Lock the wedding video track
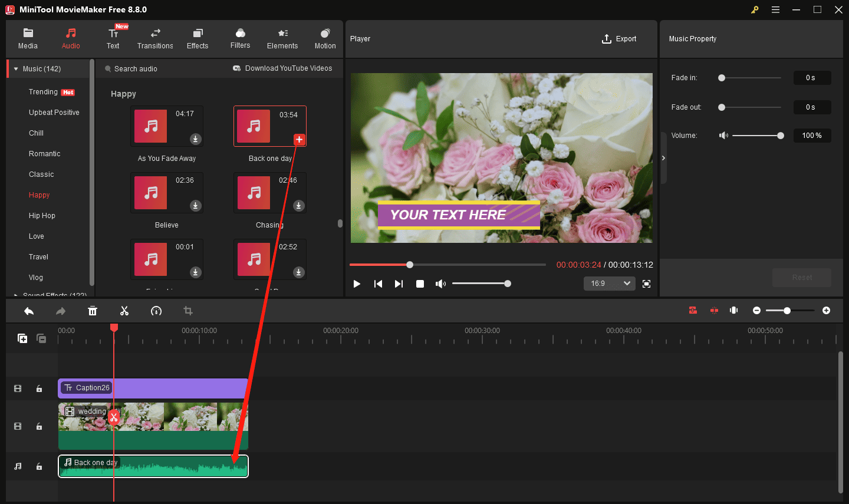Viewport: 849px width, 504px height. point(39,426)
